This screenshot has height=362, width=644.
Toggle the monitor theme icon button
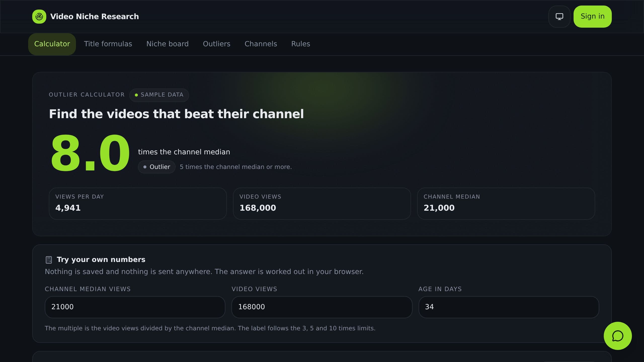pos(559,17)
